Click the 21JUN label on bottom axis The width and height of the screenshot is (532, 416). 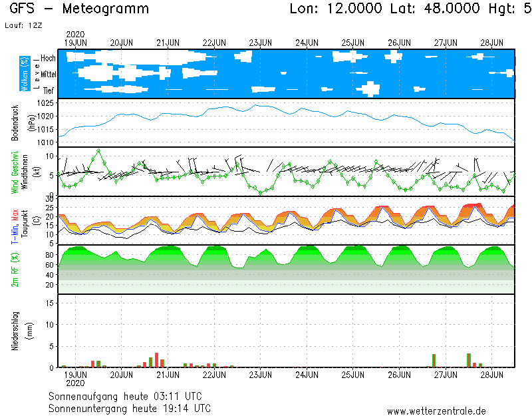pos(168,375)
